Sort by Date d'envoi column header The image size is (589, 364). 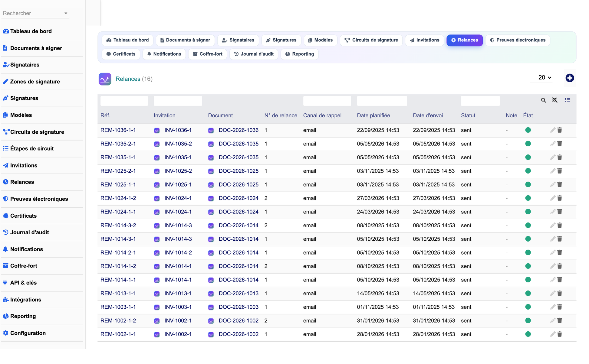pyautogui.click(x=428, y=115)
